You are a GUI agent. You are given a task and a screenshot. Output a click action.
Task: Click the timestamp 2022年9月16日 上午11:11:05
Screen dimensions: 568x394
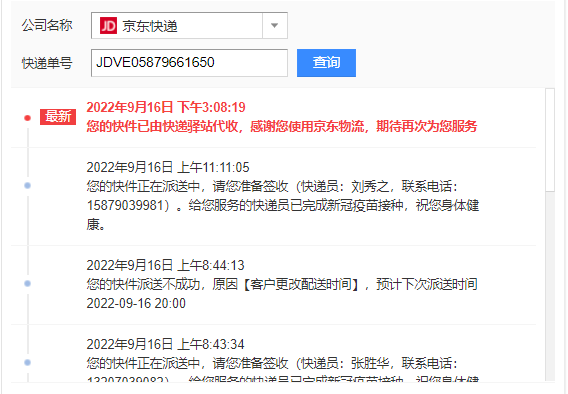168,167
